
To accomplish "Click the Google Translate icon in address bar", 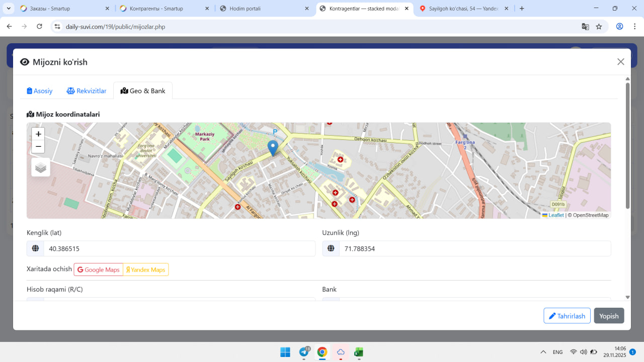I will point(585,27).
